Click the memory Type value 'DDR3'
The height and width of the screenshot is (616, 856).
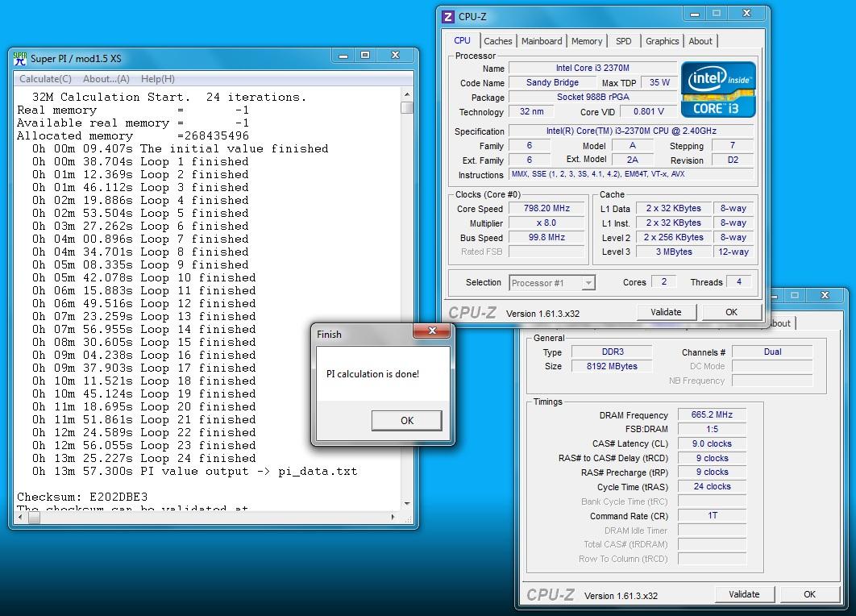[612, 352]
